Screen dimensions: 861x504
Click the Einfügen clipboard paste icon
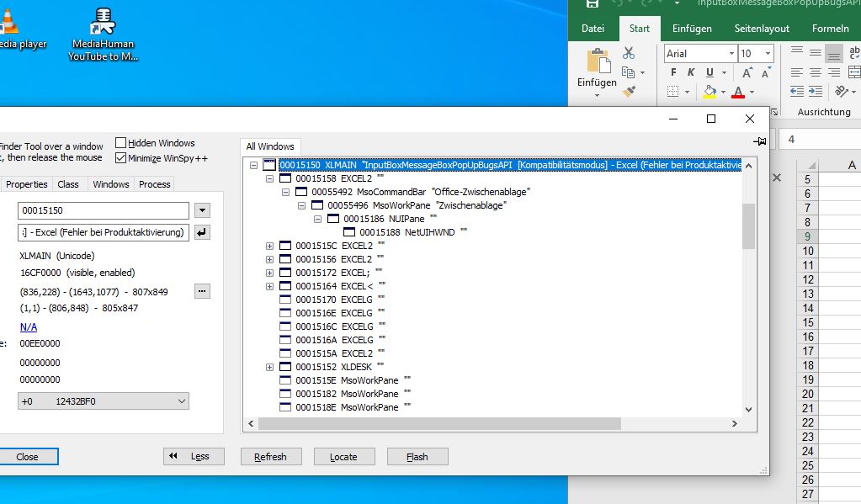598,61
